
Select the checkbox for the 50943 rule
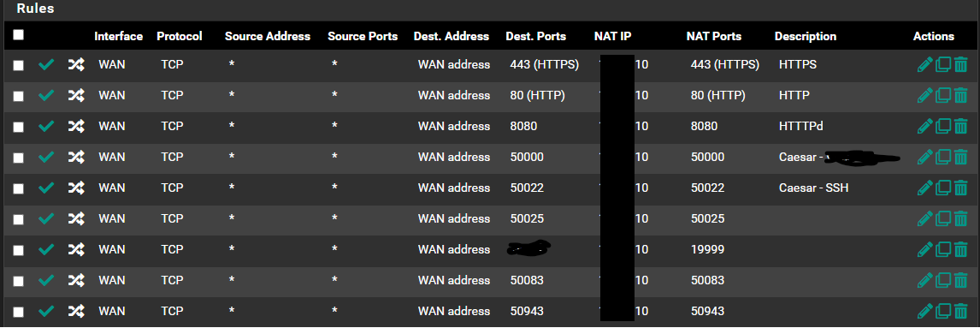coord(19,312)
